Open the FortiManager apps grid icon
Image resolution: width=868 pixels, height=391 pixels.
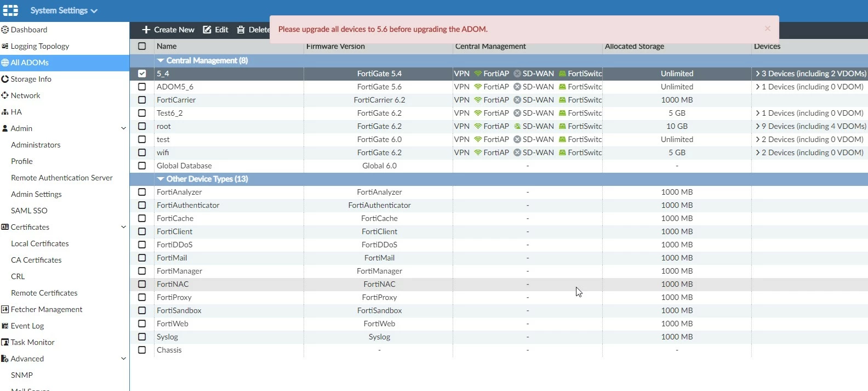coord(10,10)
